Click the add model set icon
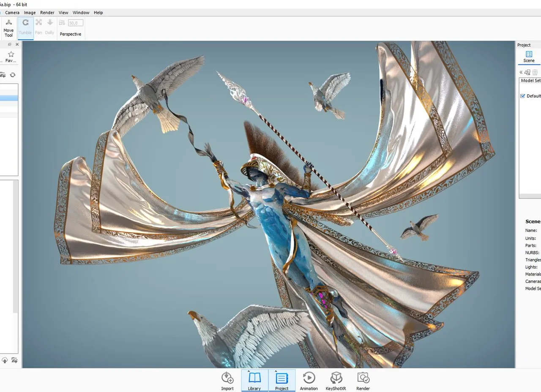Viewport: 541px width, 392px height. click(527, 73)
